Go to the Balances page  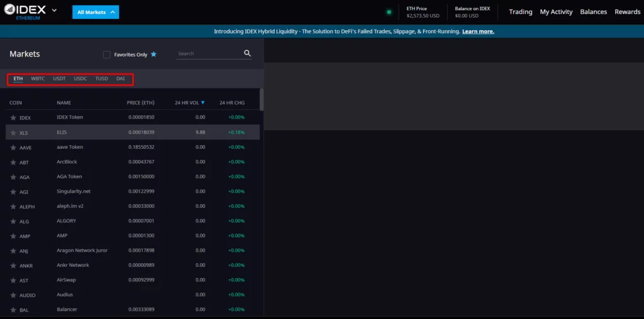[593, 12]
